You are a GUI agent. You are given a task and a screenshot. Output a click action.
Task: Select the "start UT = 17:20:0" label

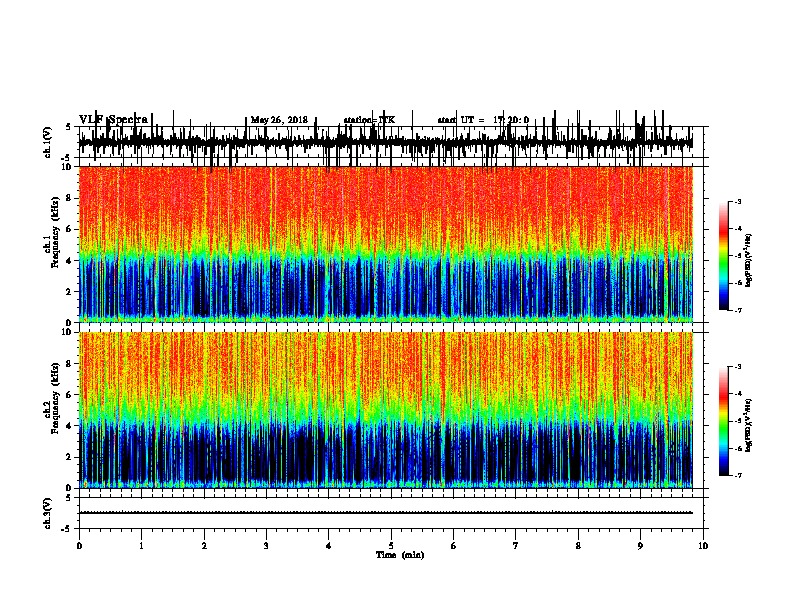click(483, 120)
